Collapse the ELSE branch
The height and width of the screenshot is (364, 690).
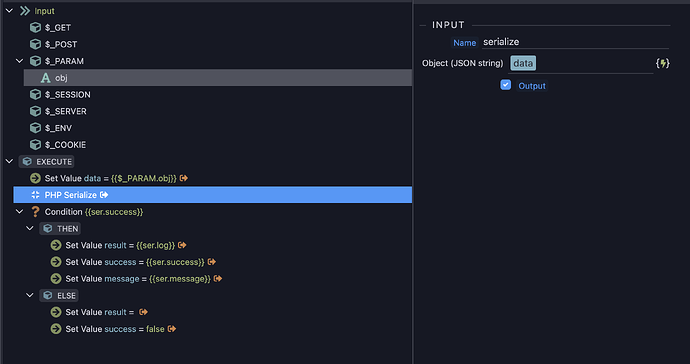[x=29, y=295]
